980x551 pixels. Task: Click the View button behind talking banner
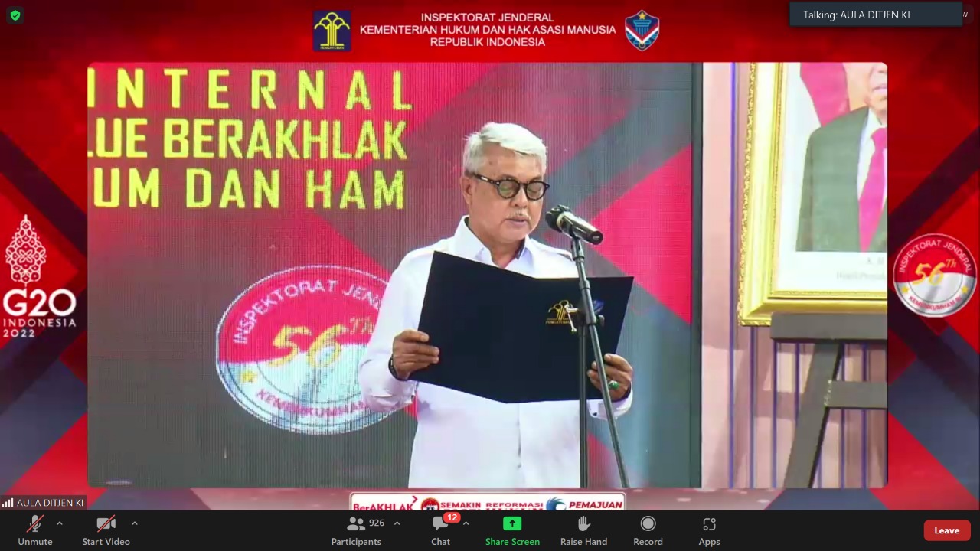click(x=965, y=15)
